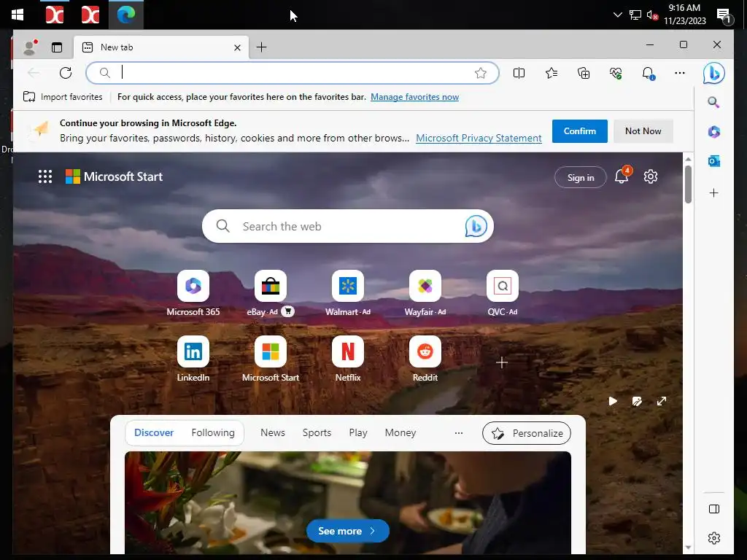Click the Sign in button
This screenshot has width=747, height=560.
point(580,178)
